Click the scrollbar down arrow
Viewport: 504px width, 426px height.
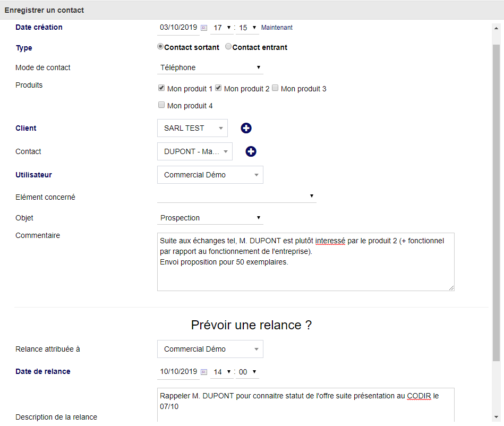496,417
